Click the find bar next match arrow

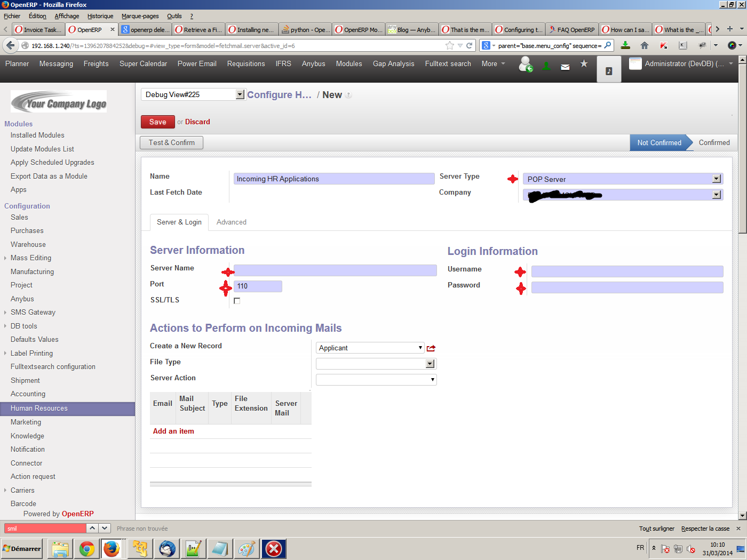(105, 528)
